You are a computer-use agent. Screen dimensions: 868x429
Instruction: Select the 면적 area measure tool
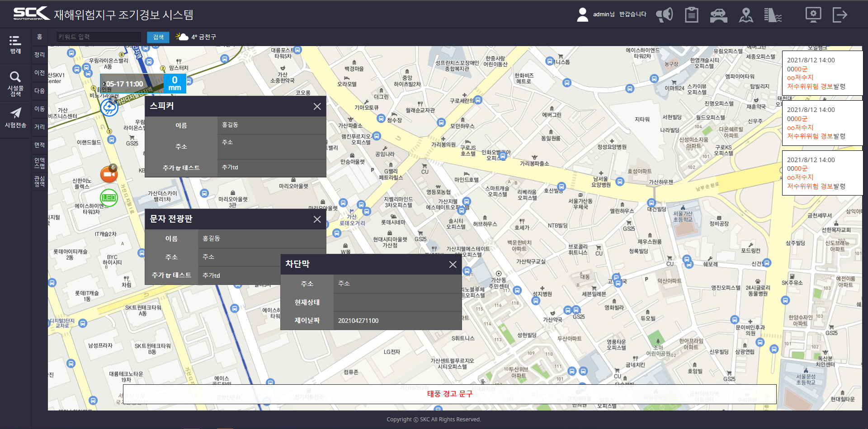(40, 145)
